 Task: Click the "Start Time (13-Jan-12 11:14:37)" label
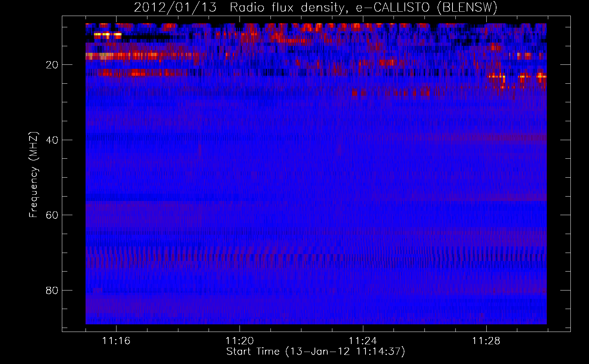316,352
